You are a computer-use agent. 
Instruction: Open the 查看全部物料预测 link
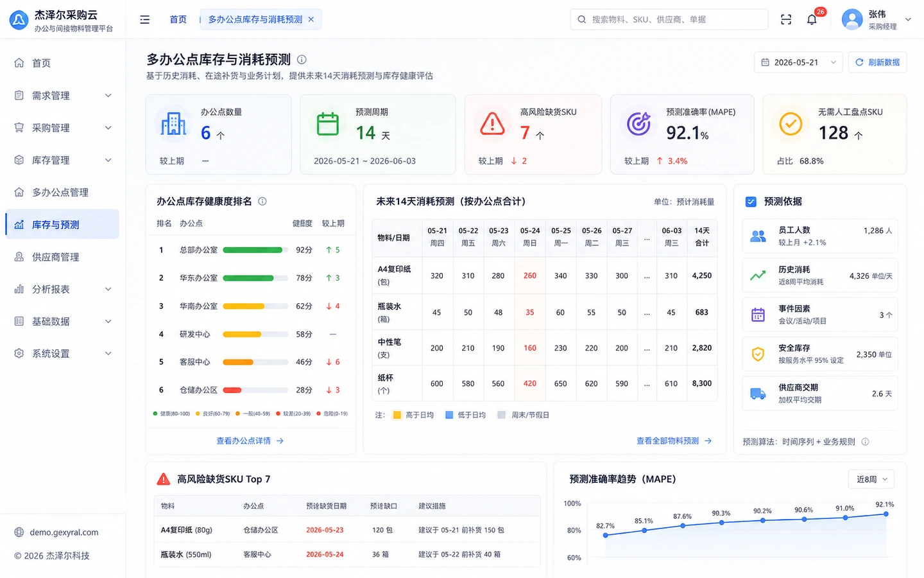click(x=674, y=441)
